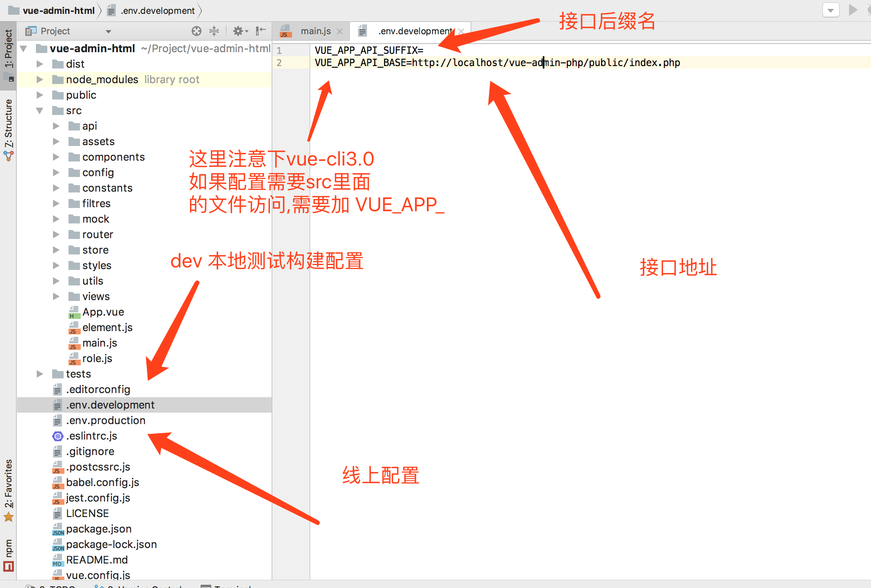Screen dimensions: 871x588
Task: Click the collapse all icon in Project panel
Action: (x=214, y=31)
